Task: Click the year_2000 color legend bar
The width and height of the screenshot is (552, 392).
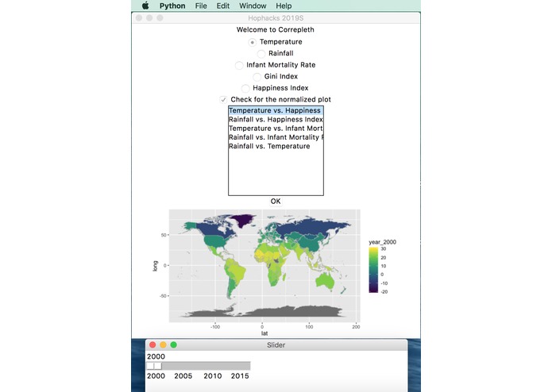Action: tap(373, 270)
